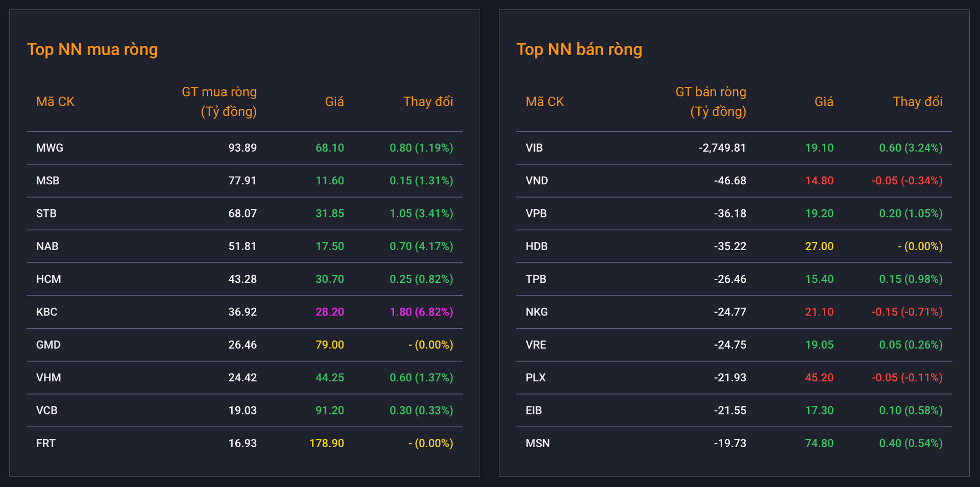Screen dimensions: 980x487
Task: Click the FRT price 178.90
Action: (327, 444)
